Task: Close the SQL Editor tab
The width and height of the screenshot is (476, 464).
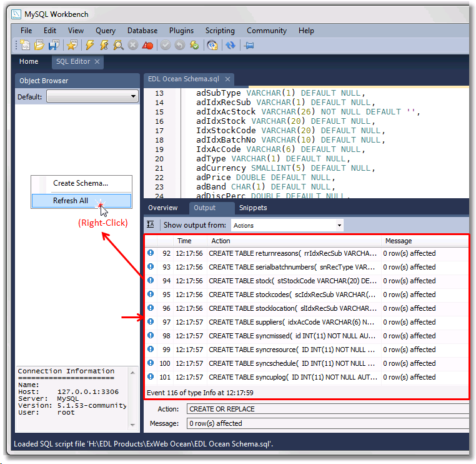Action: [x=97, y=62]
